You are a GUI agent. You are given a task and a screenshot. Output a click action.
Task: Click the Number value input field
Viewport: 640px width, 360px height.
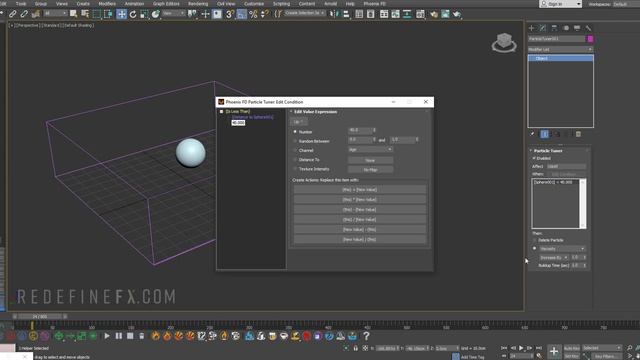(x=360, y=130)
